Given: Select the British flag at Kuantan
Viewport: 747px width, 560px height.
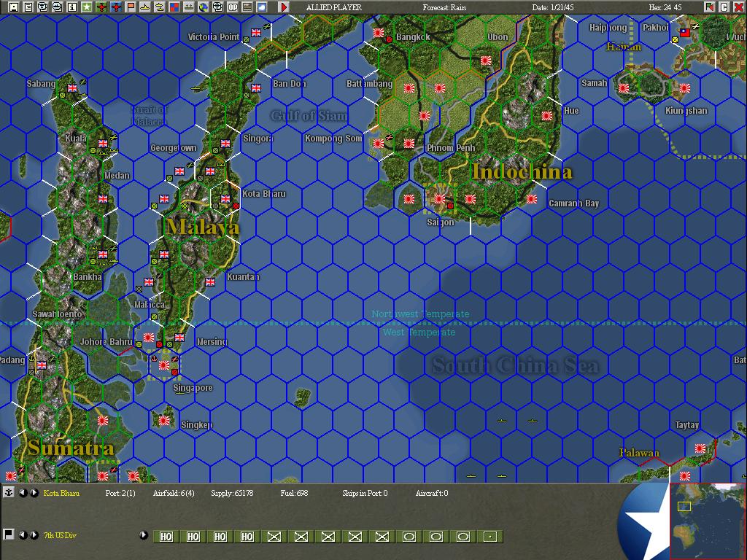Looking at the screenshot, I should (x=209, y=282).
